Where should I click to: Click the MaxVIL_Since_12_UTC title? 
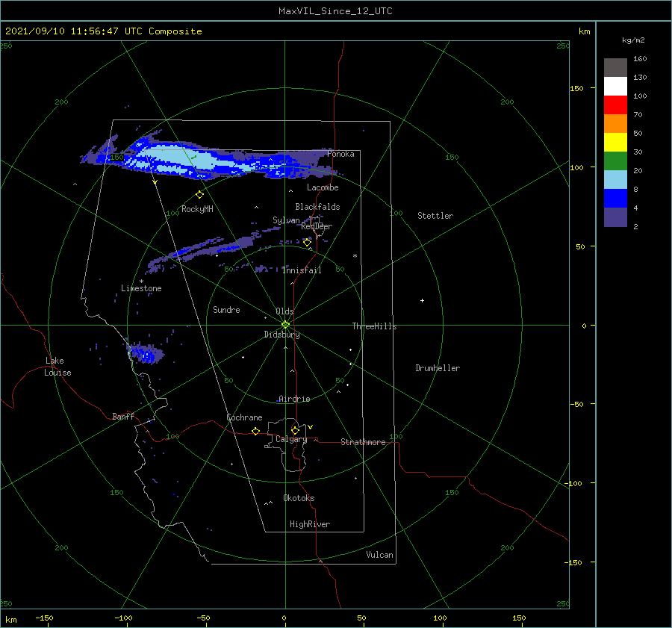click(335, 11)
